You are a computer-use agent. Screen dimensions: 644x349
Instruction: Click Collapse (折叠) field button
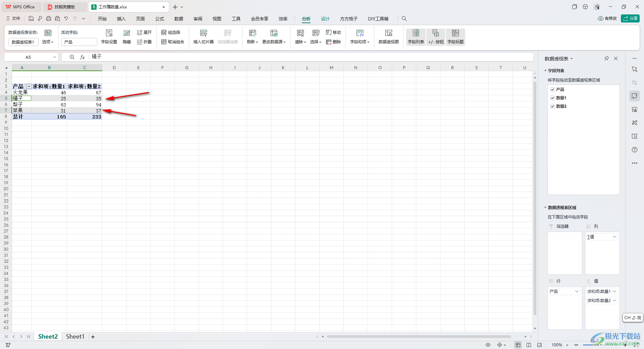tap(144, 42)
